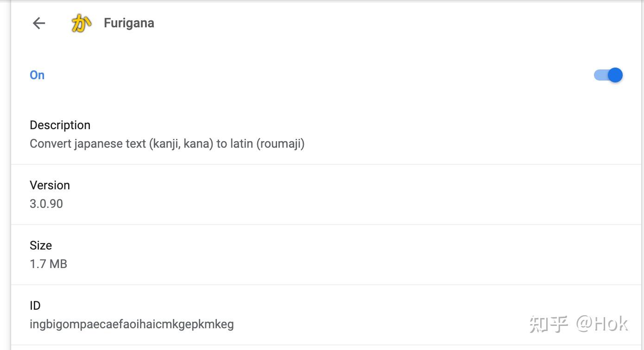This screenshot has height=350, width=644.
Task: Click the 知乎 watermark logo
Action: point(549,324)
